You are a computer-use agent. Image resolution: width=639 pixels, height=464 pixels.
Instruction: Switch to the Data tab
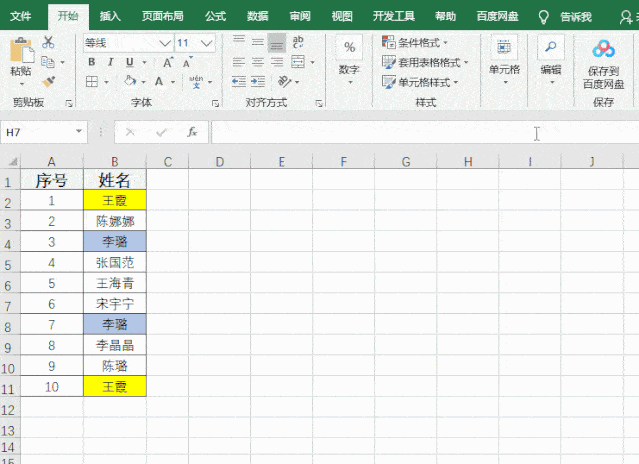point(258,16)
